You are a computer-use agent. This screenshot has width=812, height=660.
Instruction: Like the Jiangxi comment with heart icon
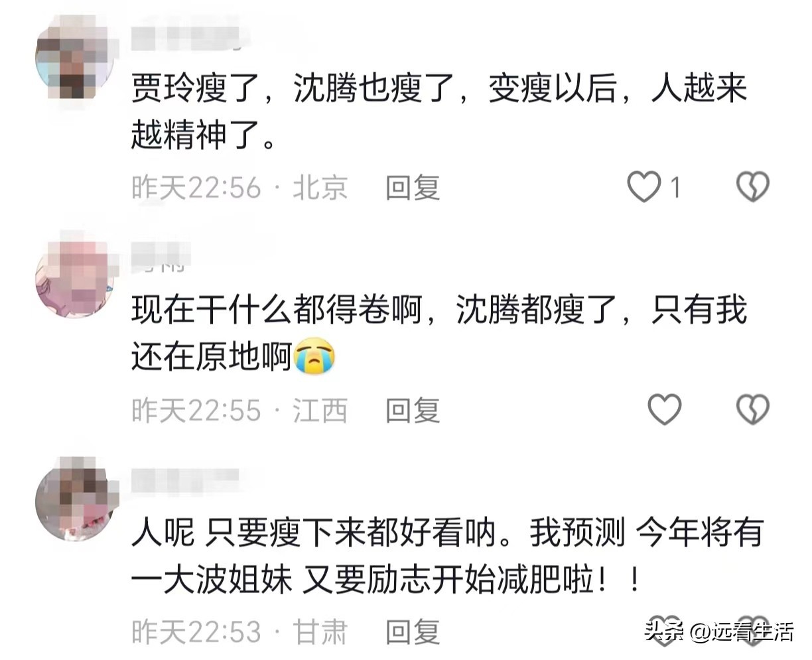point(664,409)
